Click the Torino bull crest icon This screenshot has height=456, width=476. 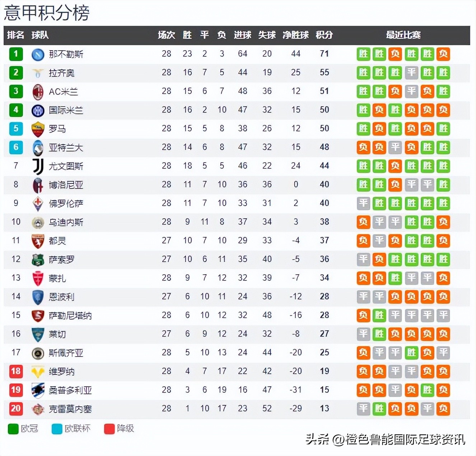pyautogui.click(x=38, y=241)
